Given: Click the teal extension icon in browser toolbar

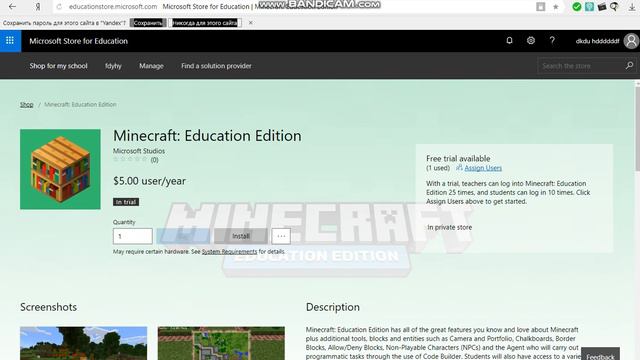Looking at the screenshot, I should 589,7.
